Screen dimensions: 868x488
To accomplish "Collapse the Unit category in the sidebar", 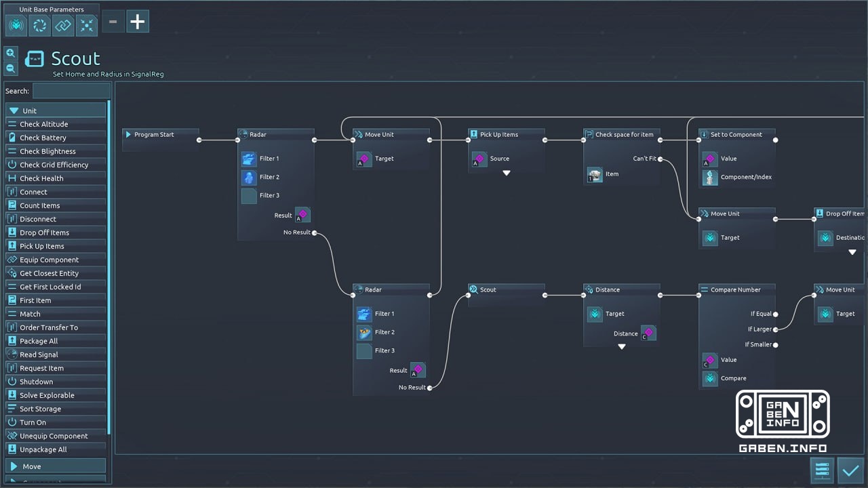I will pyautogui.click(x=56, y=109).
